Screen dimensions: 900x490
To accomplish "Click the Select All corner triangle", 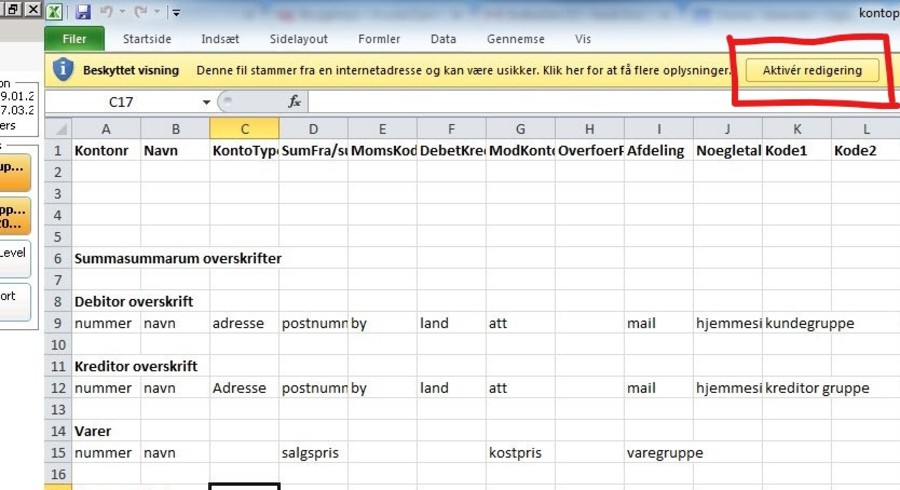I will tap(59, 129).
